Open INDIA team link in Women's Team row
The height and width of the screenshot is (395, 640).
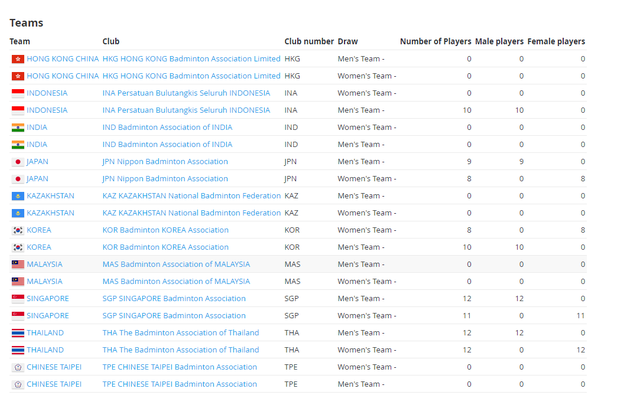(x=37, y=127)
